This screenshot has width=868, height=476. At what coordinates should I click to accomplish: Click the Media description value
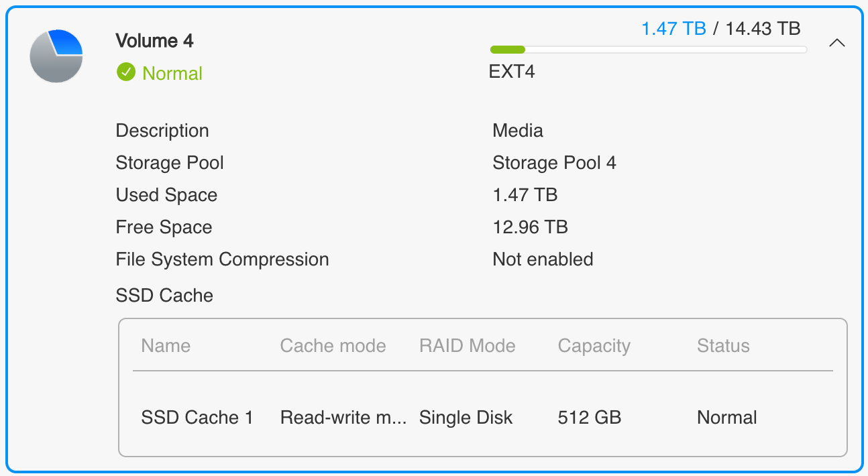click(517, 131)
